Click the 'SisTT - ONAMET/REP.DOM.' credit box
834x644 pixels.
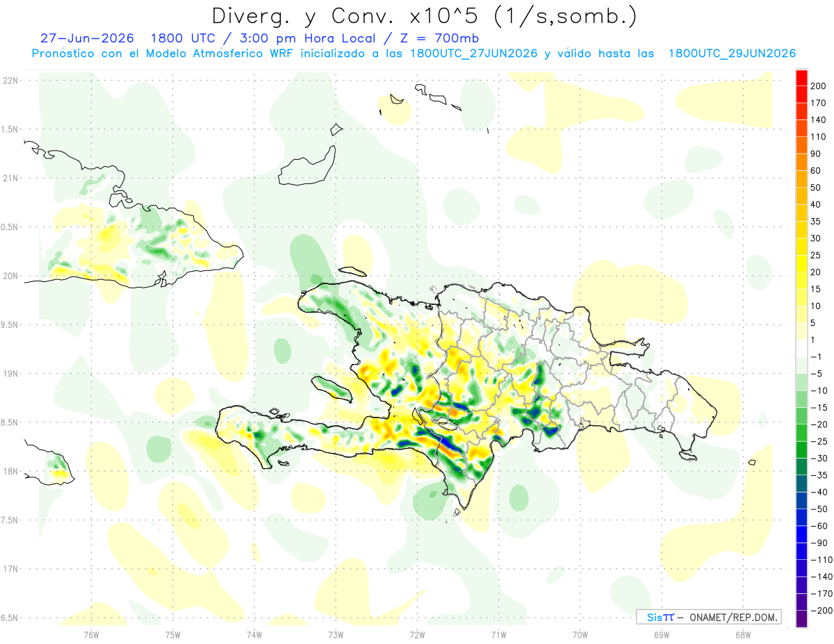[x=709, y=617]
